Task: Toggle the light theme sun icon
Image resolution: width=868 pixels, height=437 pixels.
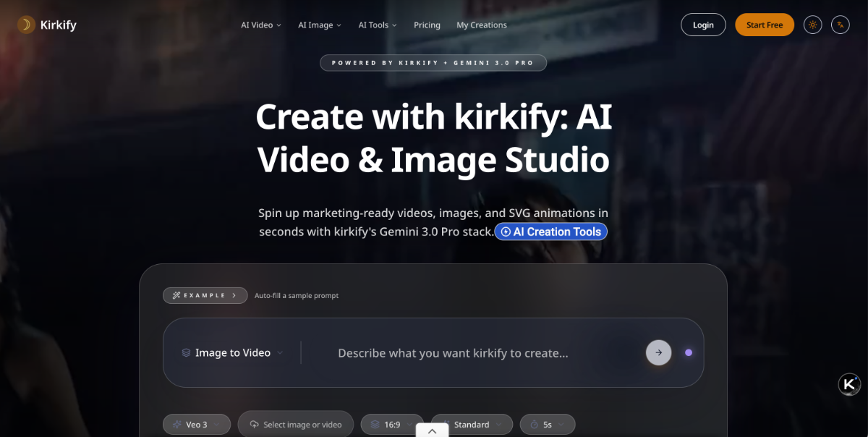Action: (x=812, y=24)
